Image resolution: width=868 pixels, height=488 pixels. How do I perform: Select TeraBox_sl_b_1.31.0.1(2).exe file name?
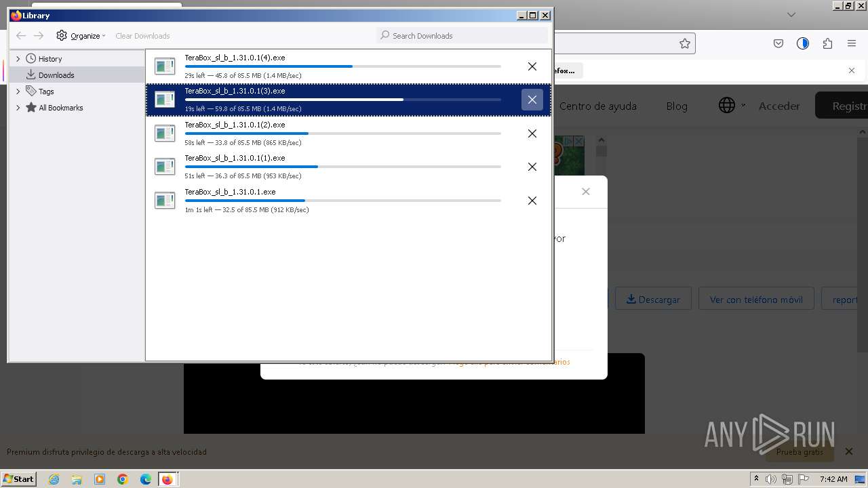pos(235,125)
